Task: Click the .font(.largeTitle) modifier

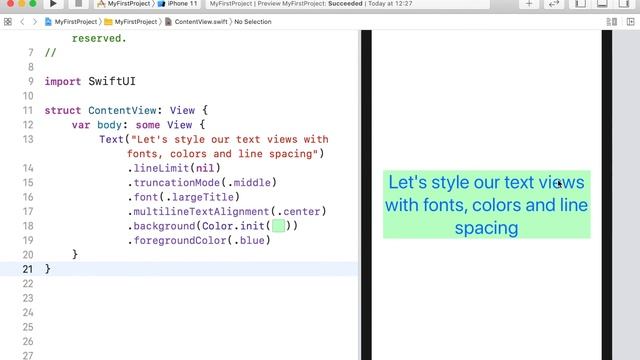Action: click(183, 197)
